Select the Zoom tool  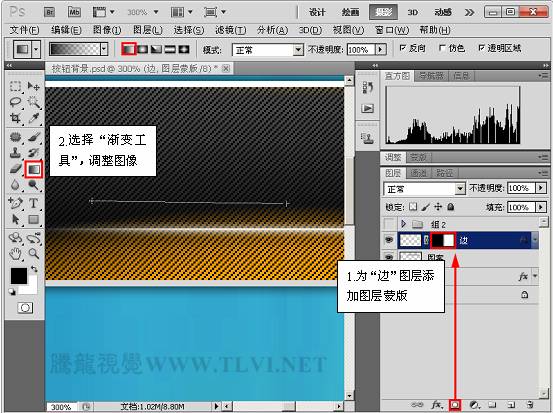[34, 253]
